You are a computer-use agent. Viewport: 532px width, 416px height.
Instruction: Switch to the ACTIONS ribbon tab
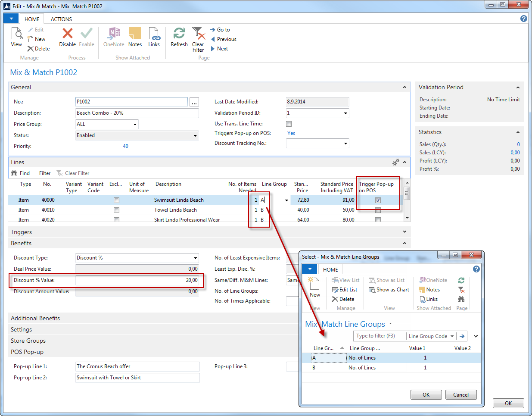pyautogui.click(x=61, y=19)
